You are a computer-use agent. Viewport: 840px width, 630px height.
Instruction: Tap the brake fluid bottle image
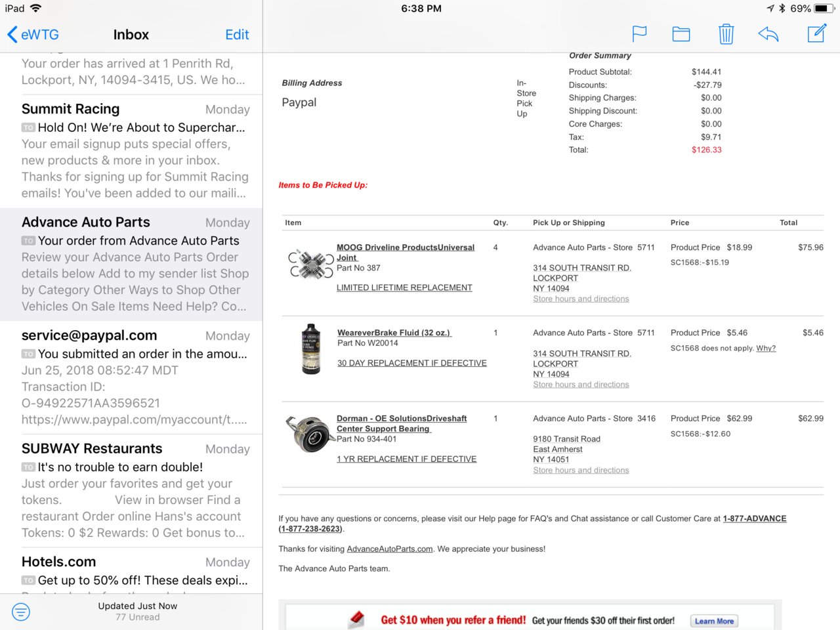coord(310,348)
